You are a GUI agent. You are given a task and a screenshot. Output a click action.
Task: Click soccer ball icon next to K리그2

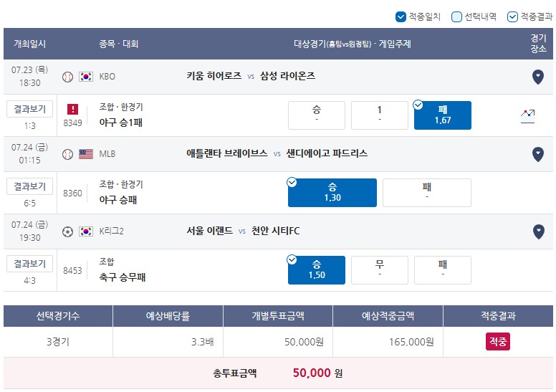click(x=67, y=231)
